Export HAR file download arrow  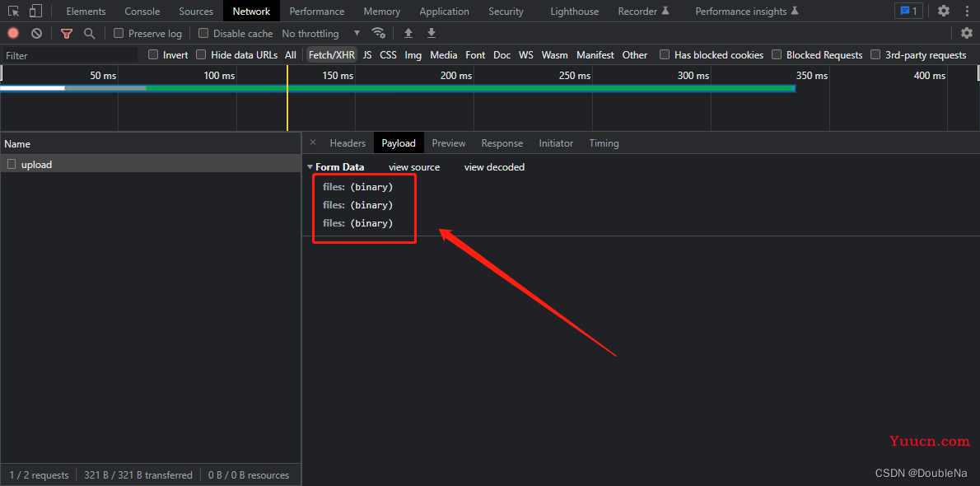432,33
